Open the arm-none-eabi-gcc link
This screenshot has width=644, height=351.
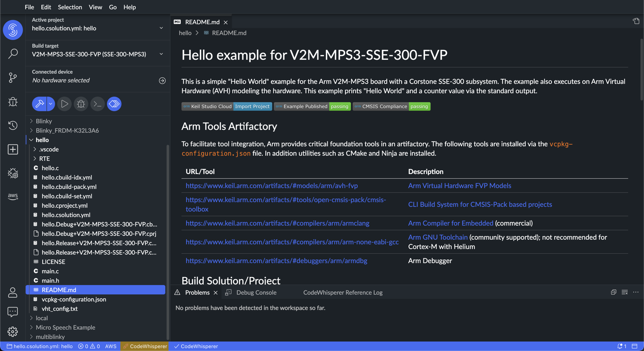pyautogui.click(x=292, y=242)
